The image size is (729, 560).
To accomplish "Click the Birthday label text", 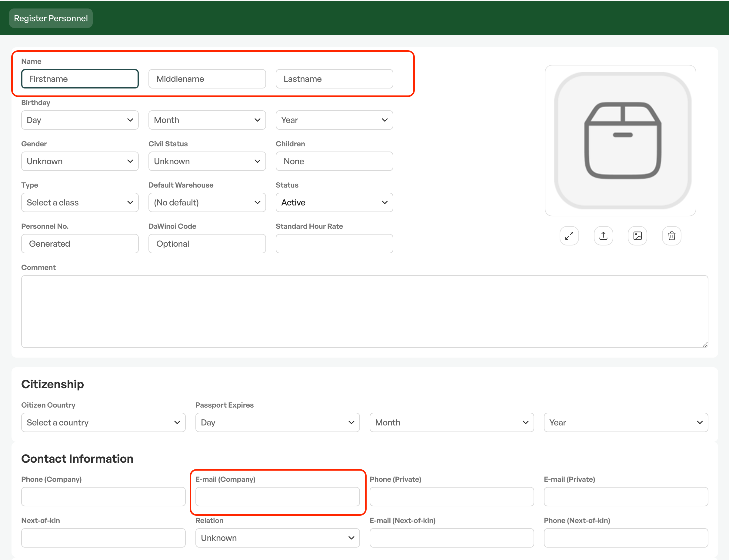I will (x=36, y=103).
